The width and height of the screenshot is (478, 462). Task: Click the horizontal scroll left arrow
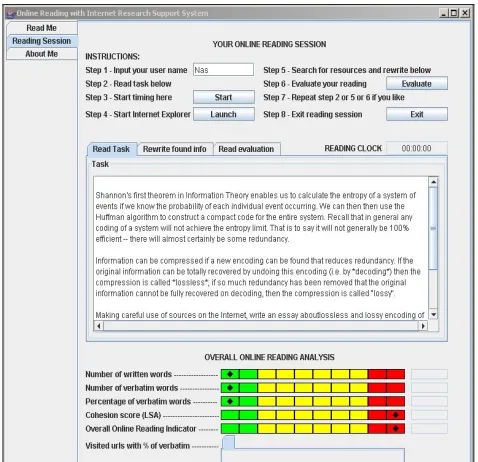pyautogui.click(x=99, y=326)
